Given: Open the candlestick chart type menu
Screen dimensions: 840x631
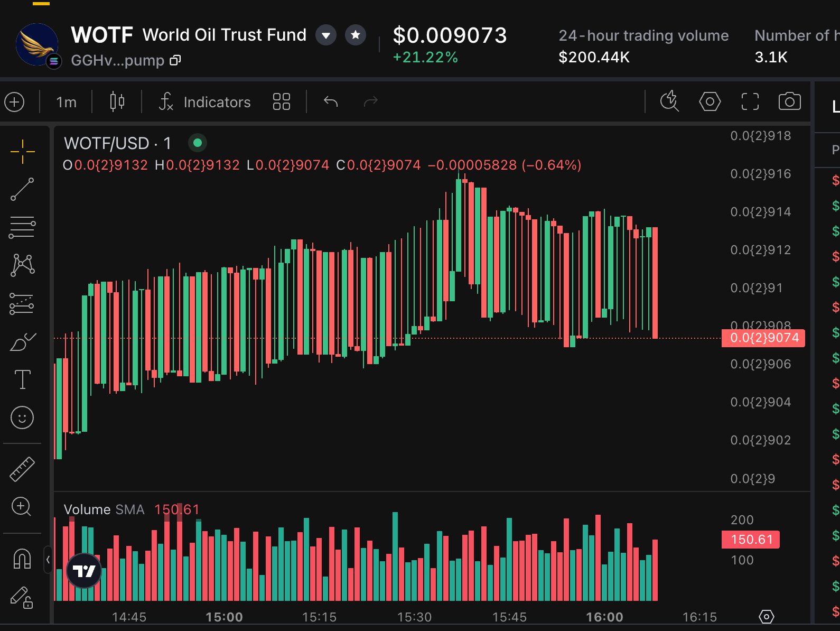Looking at the screenshot, I should [x=117, y=101].
